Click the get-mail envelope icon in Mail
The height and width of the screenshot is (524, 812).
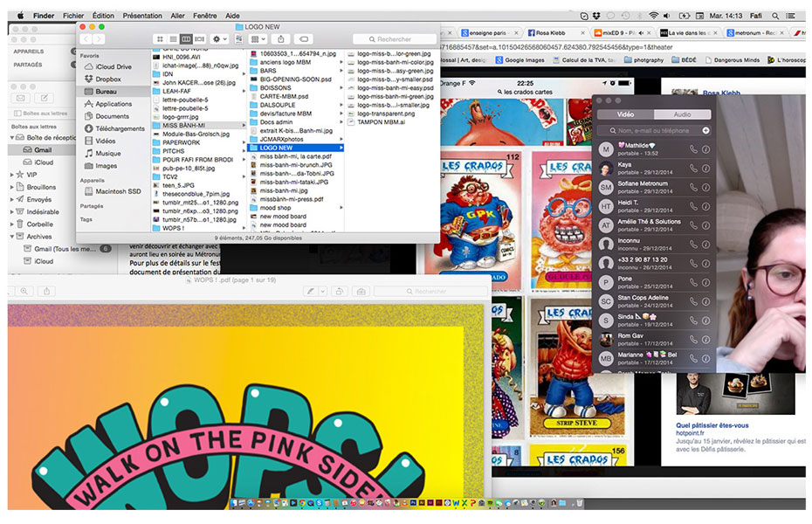tap(21, 98)
